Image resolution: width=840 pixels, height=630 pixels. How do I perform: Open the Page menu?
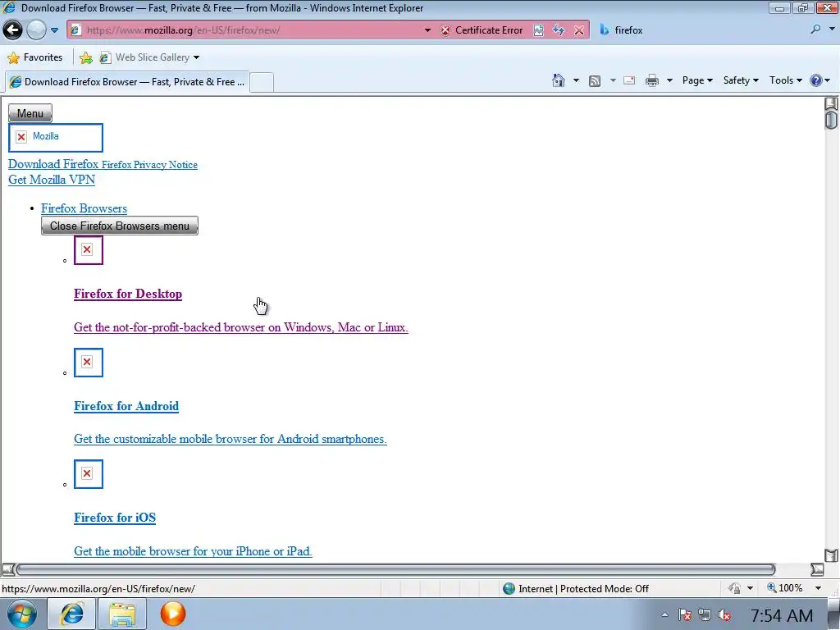coord(697,80)
